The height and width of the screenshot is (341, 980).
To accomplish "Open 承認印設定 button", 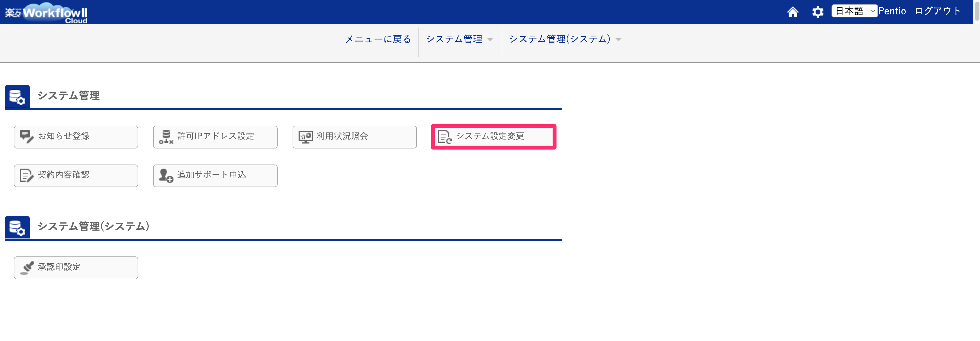I will (x=76, y=268).
